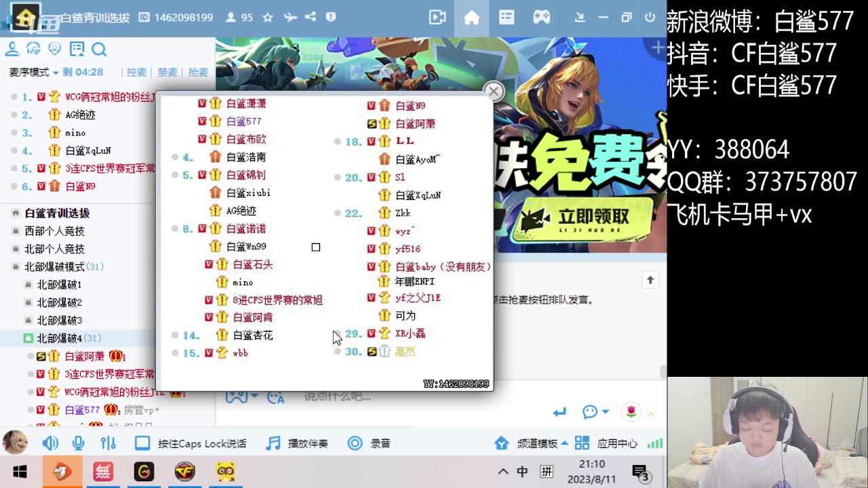This screenshot has width=868, height=488.
Task: Open the 应用中心 app center
Action: [x=606, y=443]
